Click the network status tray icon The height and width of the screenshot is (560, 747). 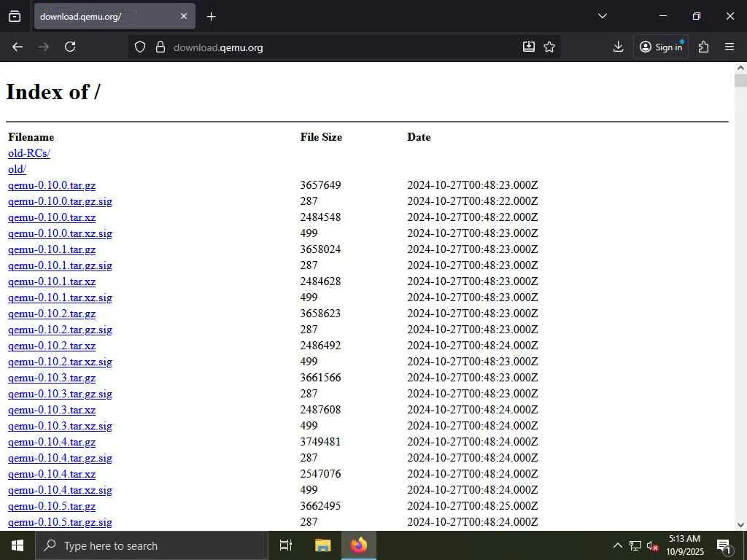tap(635, 545)
